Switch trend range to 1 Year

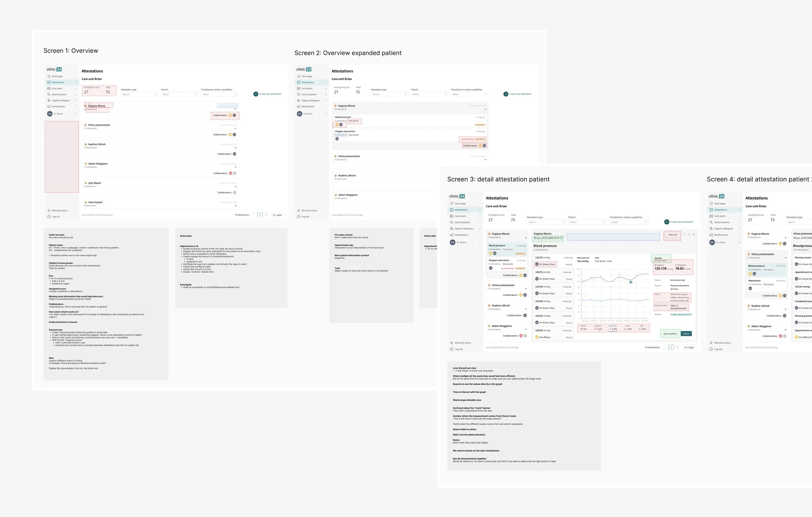coord(627,327)
